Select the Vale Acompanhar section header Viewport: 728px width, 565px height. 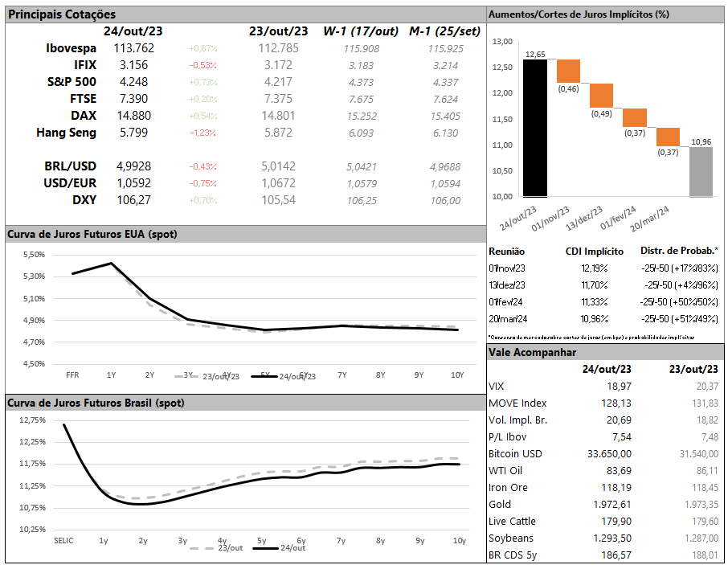[530, 352]
